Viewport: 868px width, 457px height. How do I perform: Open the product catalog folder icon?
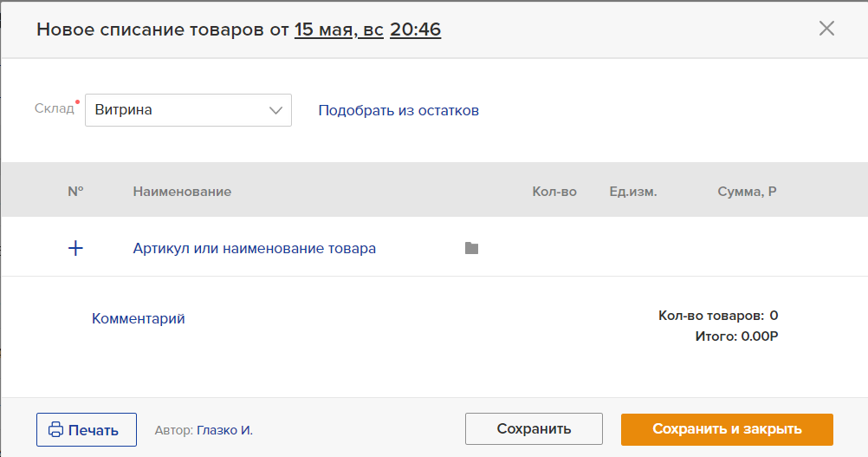tap(471, 248)
